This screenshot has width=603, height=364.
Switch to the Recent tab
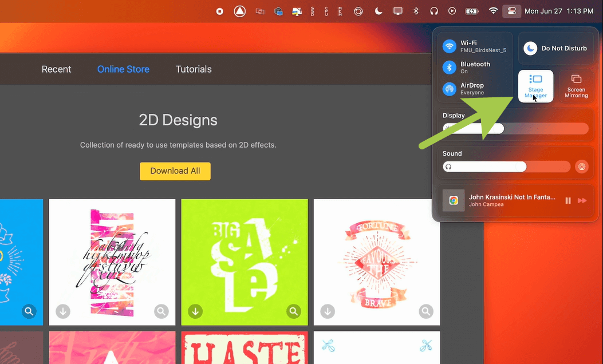click(56, 69)
